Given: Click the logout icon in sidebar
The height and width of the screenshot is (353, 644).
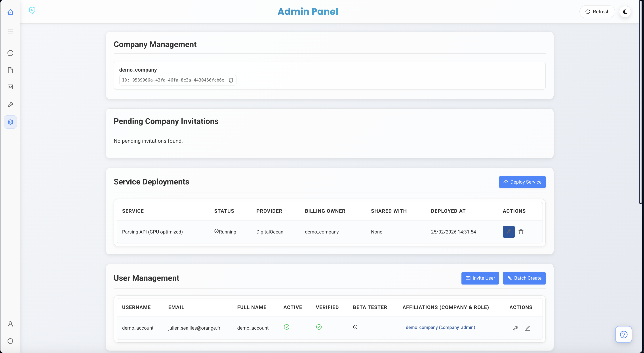Looking at the screenshot, I should click(x=10, y=341).
